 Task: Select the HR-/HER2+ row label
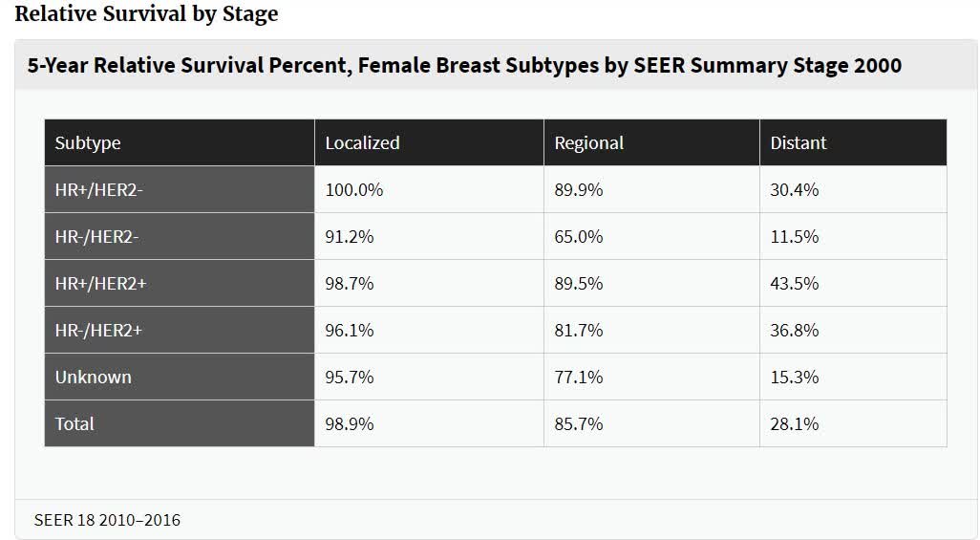point(98,331)
